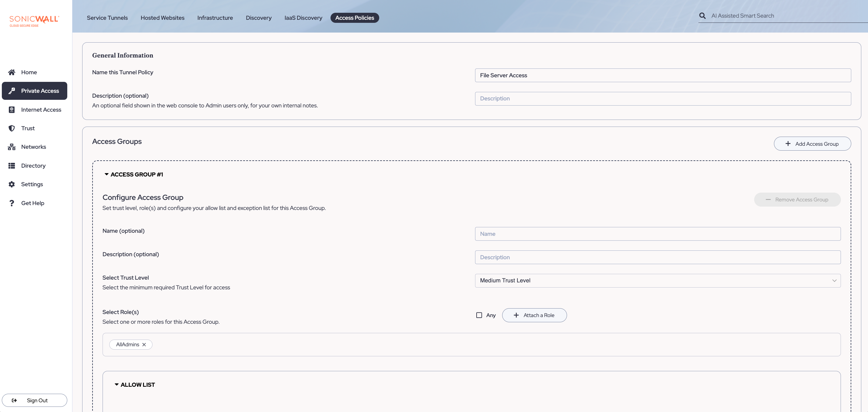Open the IaaS Discovery tab
This screenshot has width=868, height=412.
pos(303,18)
